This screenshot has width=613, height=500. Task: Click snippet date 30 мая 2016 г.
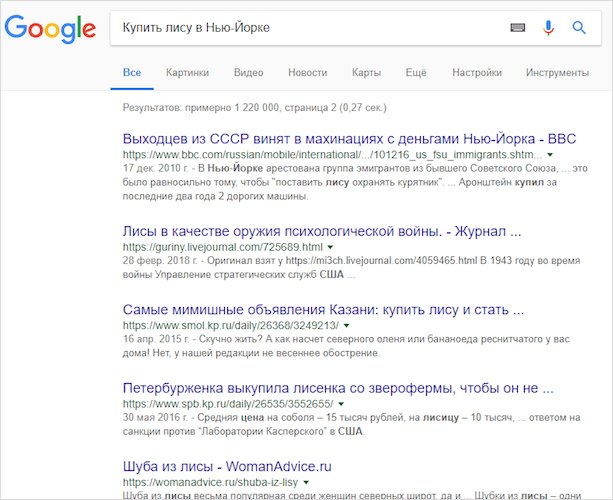pos(156,418)
